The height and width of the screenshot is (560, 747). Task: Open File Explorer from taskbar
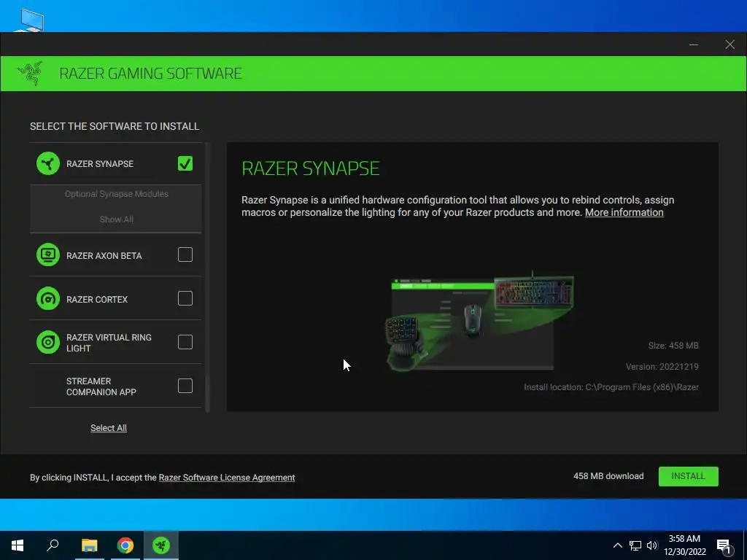[89, 545]
